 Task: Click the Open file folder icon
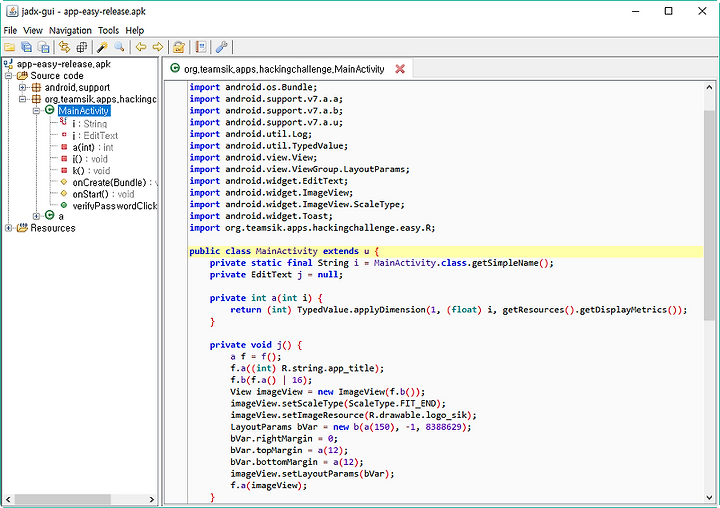(10, 47)
